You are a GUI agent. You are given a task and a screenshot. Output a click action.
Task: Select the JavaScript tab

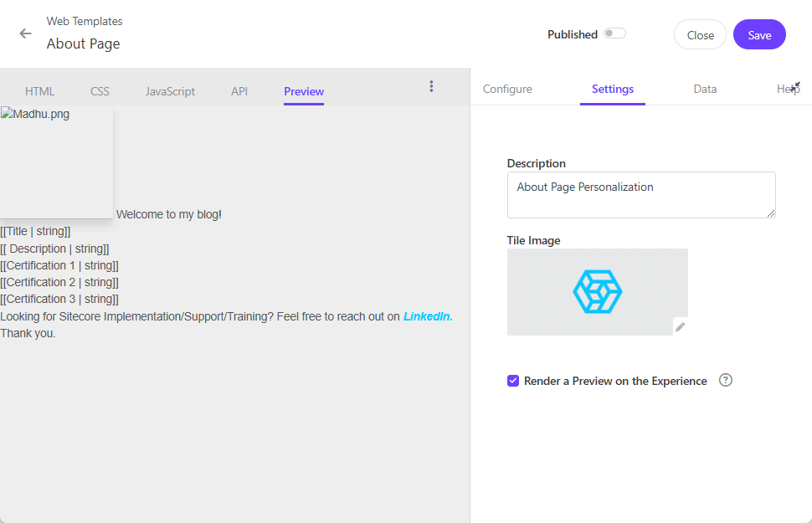coord(170,91)
